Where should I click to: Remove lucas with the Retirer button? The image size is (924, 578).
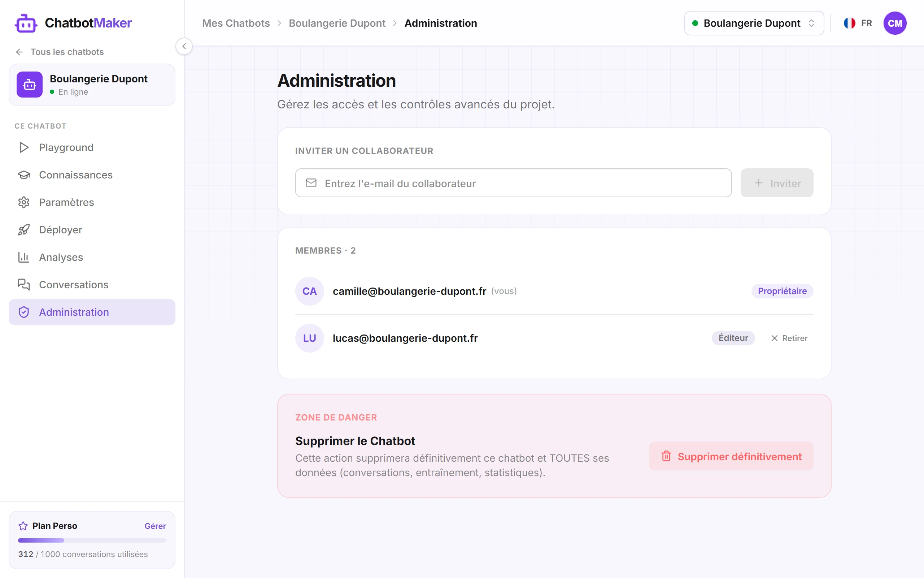[x=789, y=338]
